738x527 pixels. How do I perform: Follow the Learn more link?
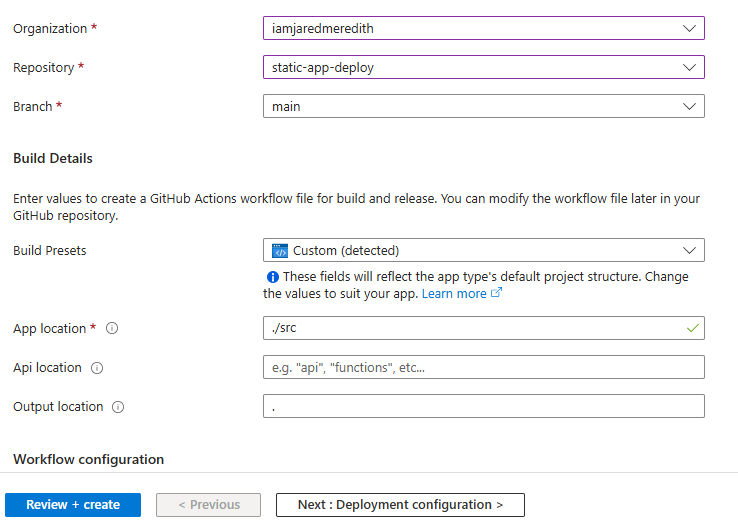(x=454, y=294)
